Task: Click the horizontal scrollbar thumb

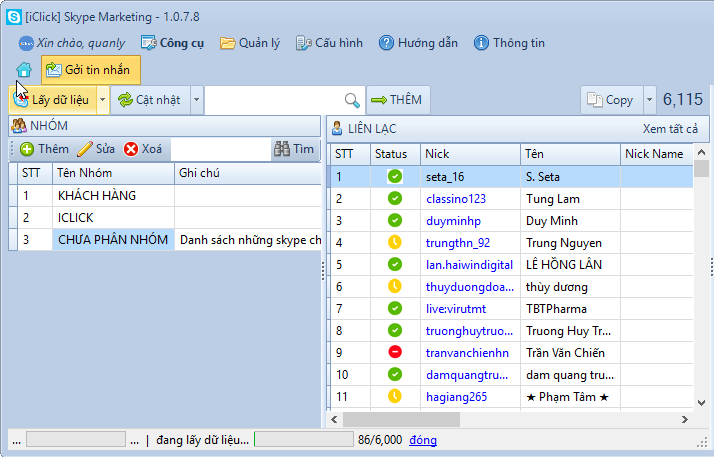Action: click(x=401, y=419)
